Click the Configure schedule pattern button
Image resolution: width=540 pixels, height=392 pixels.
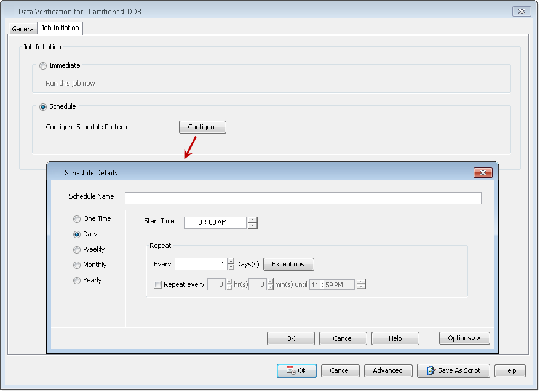[x=202, y=127]
